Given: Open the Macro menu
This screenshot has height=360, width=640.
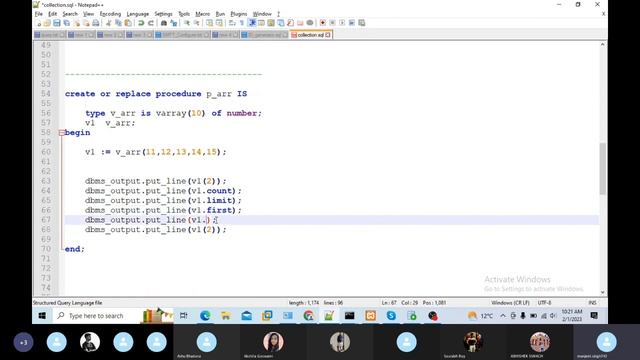Looking at the screenshot, I should (x=202, y=14).
